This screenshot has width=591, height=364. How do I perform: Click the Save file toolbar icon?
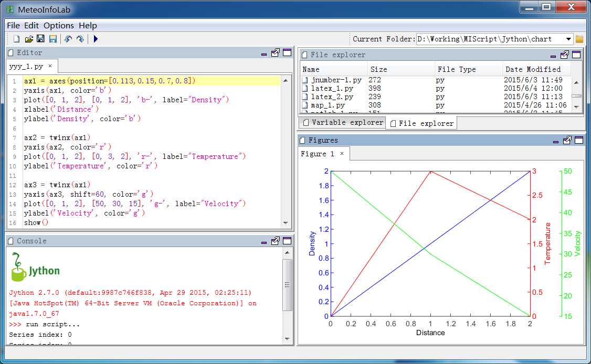[41, 39]
